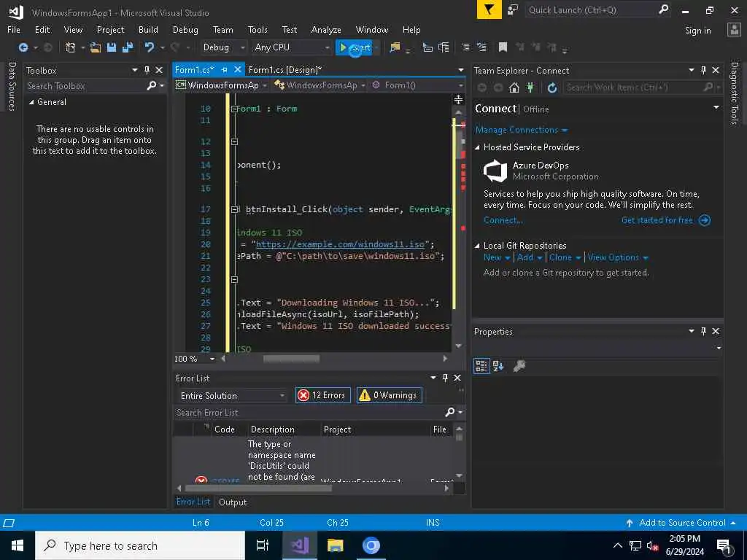Toggle pin on the Form1.cs tab
The height and width of the screenshot is (560, 747).
(225, 69)
